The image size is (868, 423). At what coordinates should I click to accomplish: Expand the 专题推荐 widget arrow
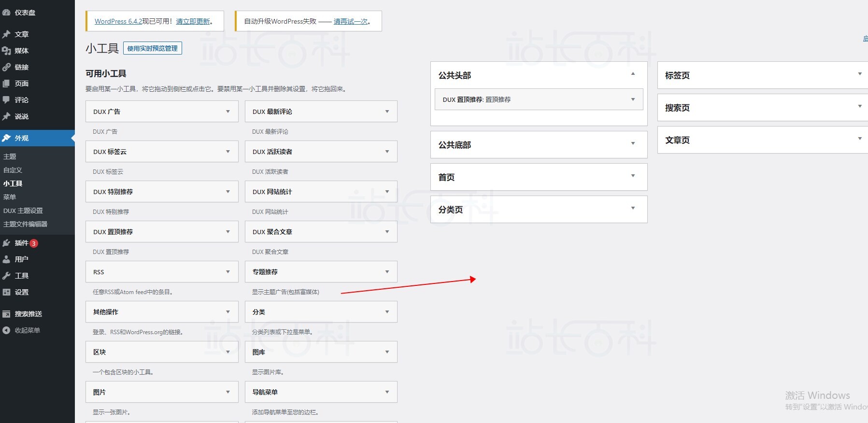click(387, 272)
